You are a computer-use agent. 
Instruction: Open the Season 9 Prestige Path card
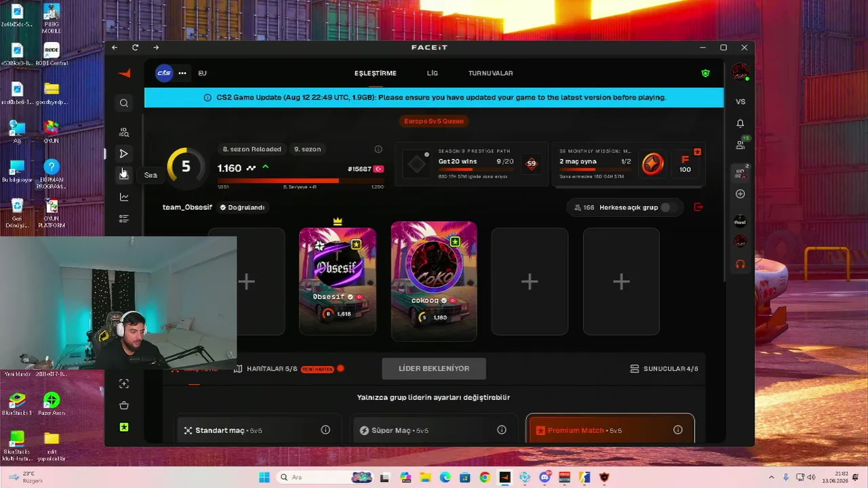[471, 165]
